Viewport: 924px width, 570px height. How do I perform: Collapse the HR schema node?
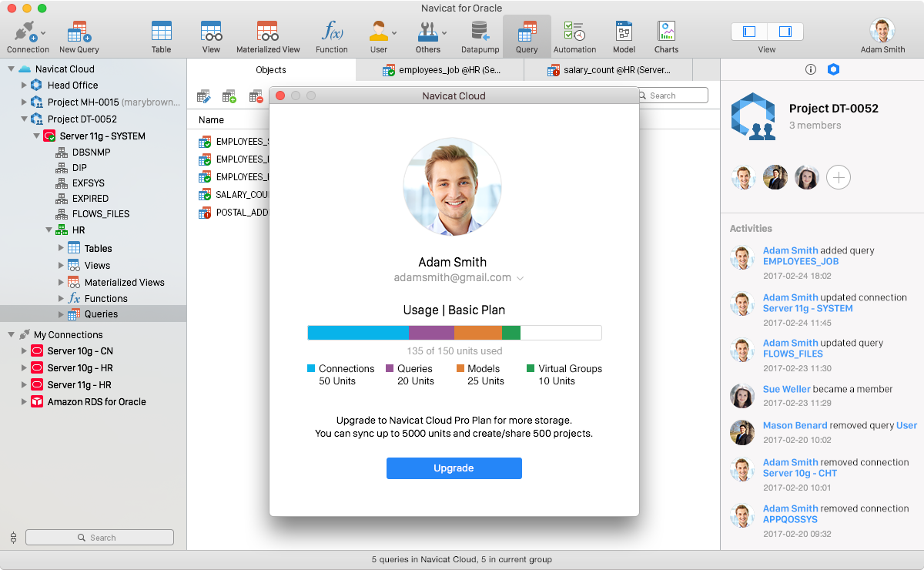coord(49,230)
